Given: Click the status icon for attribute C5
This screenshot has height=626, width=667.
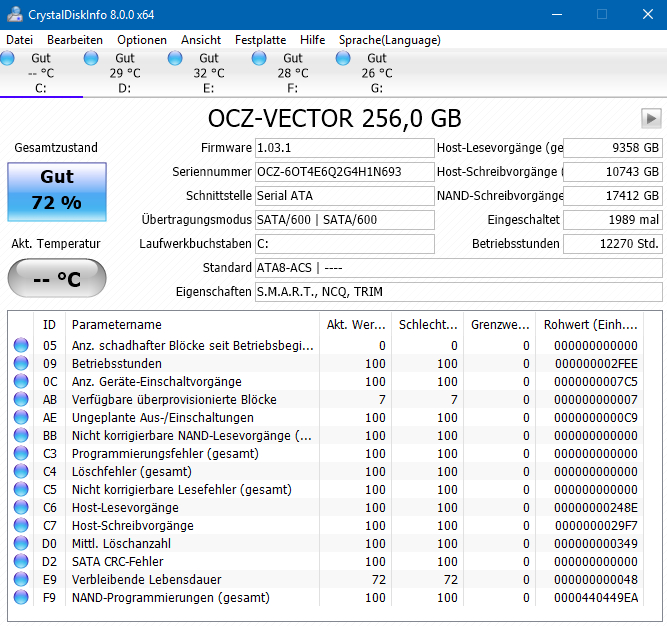Looking at the screenshot, I should (21, 489).
